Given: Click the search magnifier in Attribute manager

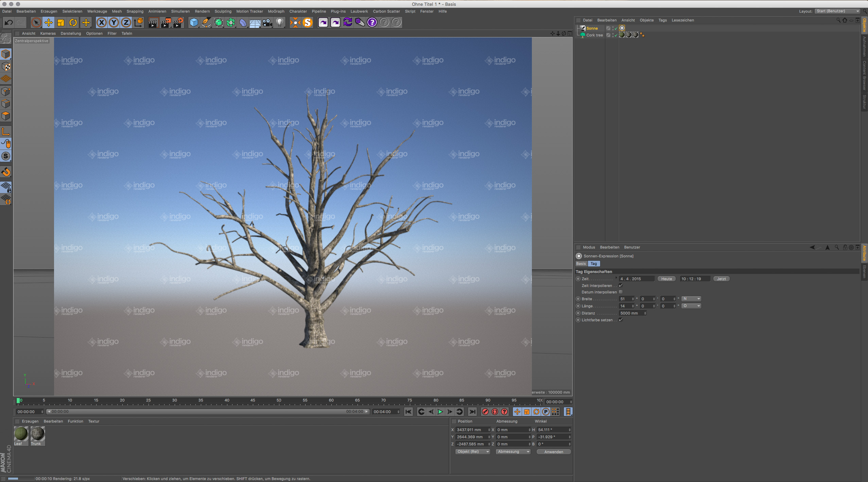Looking at the screenshot, I should coord(837,247).
